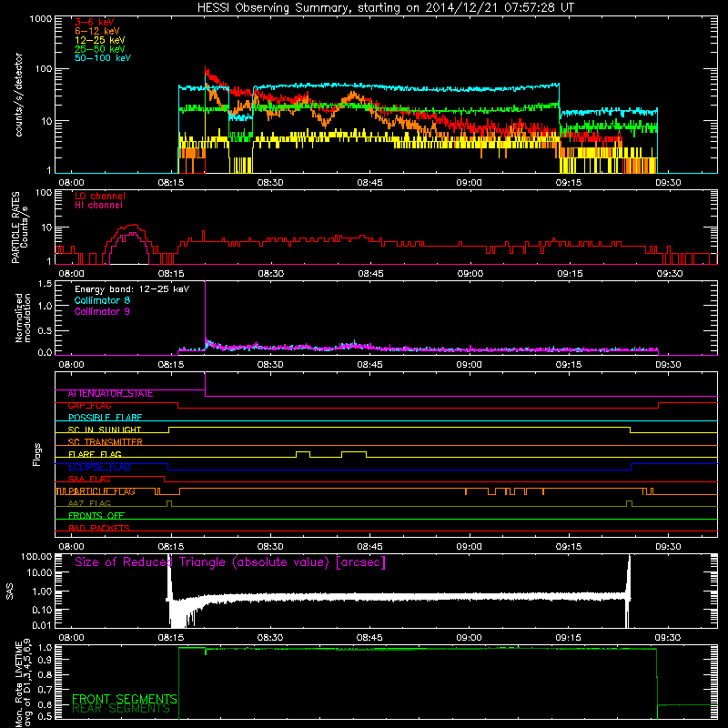The image size is (728, 728).
Task: Click the HI channel legend label
Action: point(98,206)
